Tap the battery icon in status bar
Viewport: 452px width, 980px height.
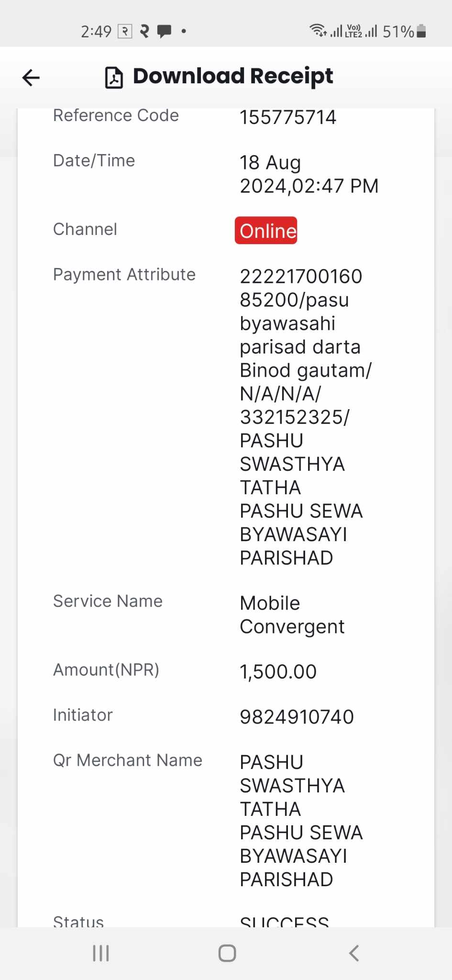coord(421,31)
